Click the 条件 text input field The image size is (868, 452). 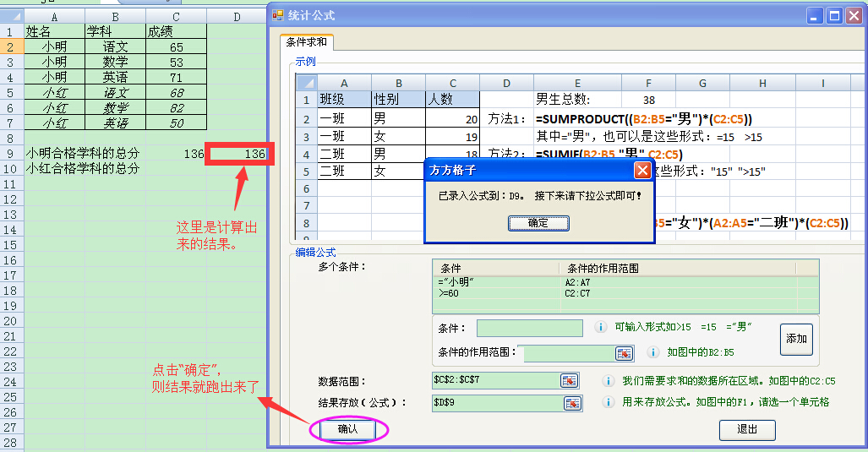point(530,328)
